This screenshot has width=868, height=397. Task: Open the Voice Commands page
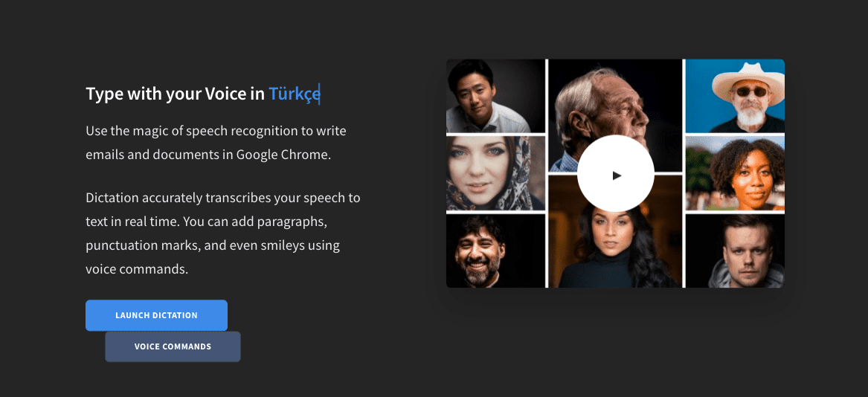pos(173,346)
